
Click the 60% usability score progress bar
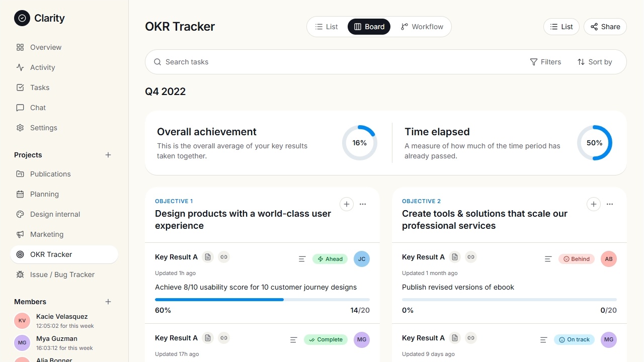(x=263, y=300)
